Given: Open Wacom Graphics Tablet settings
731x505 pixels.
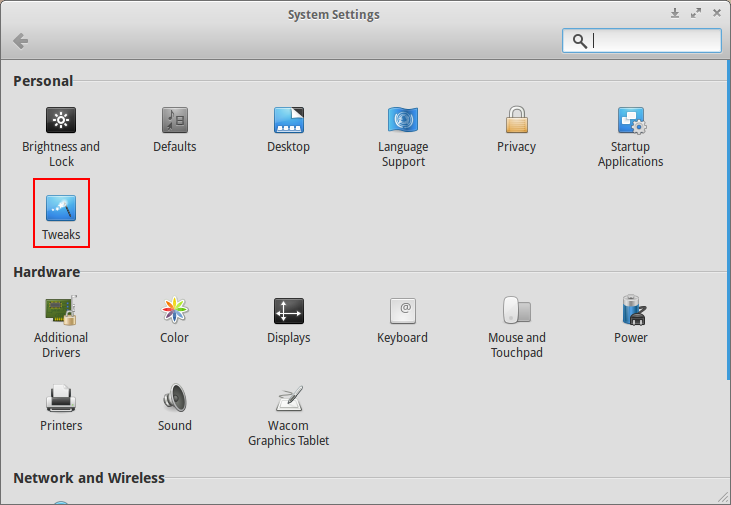Looking at the screenshot, I should (289, 416).
